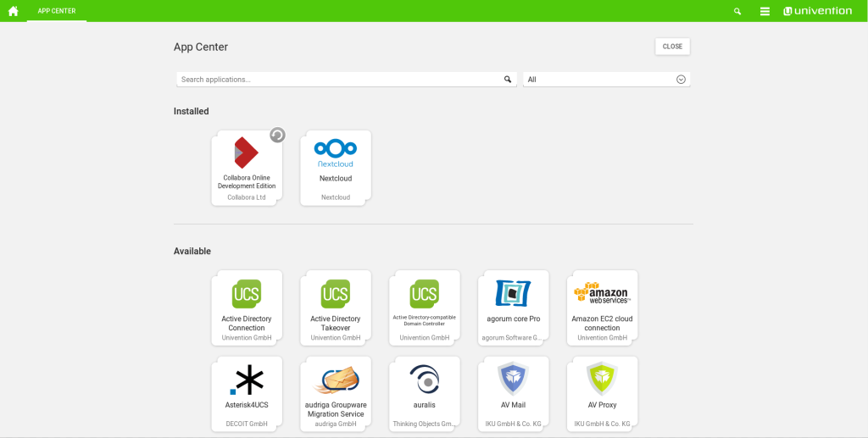The image size is (868, 438).
Task: Click Amazon EC2 cloud connection title text
Action: (x=603, y=324)
